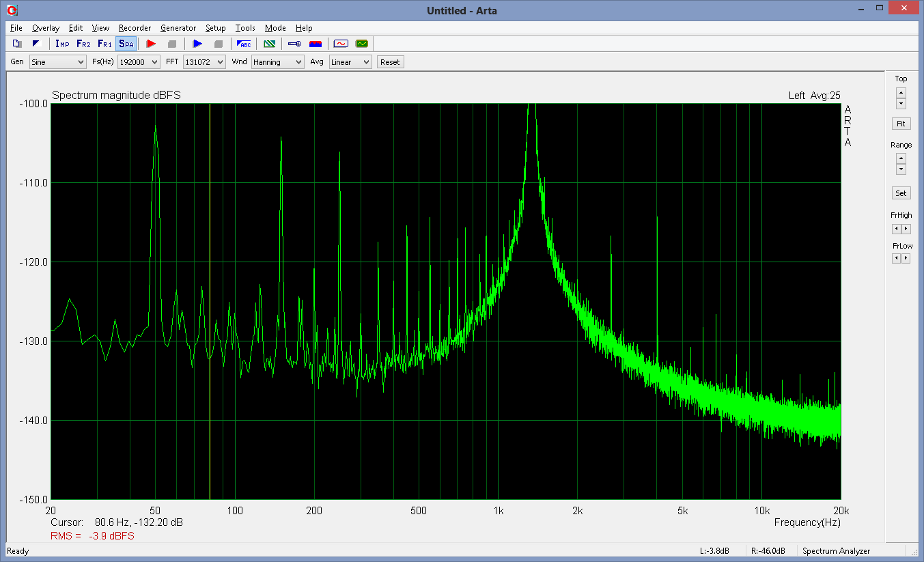The image size is (924, 562).
Task: Click the Top up-arrow stepper
Action: click(901, 93)
